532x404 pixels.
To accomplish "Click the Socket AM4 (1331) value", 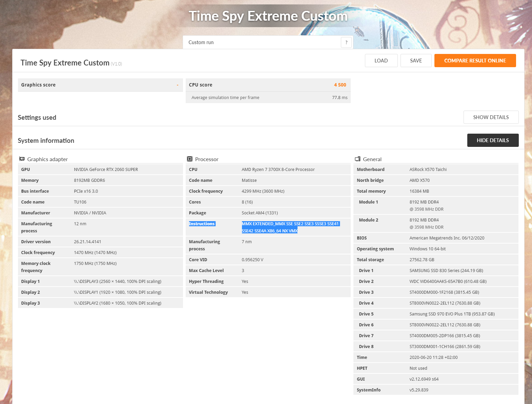I will (x=260, y=213).
